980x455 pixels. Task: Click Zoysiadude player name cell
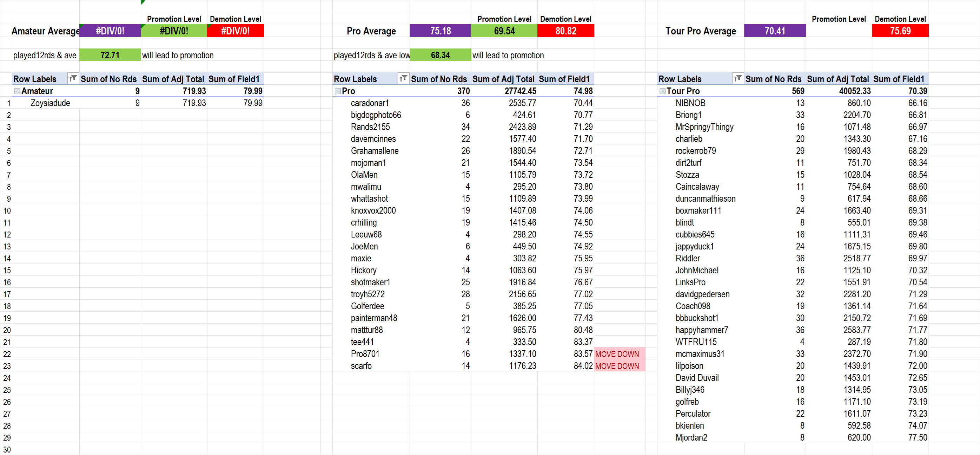[50, 103]
